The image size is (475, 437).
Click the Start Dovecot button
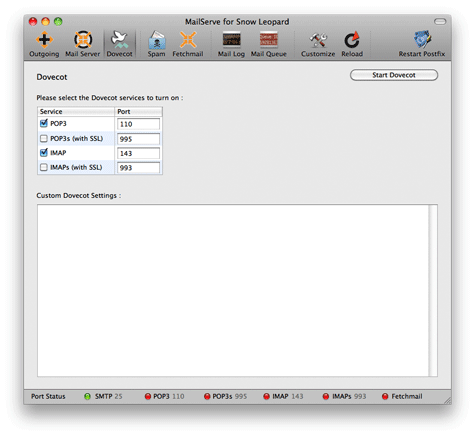pos(394,75)
